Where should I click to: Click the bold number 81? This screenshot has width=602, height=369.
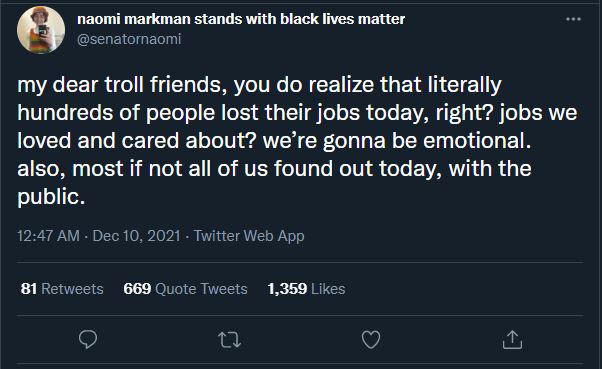coord(29,289)
